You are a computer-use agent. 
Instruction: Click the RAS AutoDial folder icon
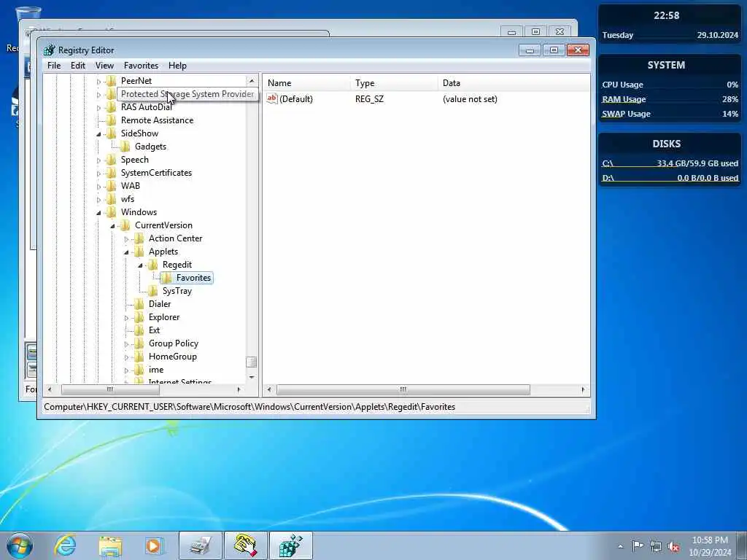112,107
